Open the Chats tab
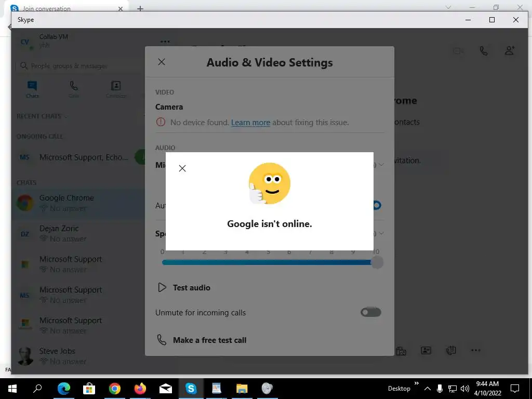Image resolution: width=532 pixels, height=399 pixels. [32, 89]
